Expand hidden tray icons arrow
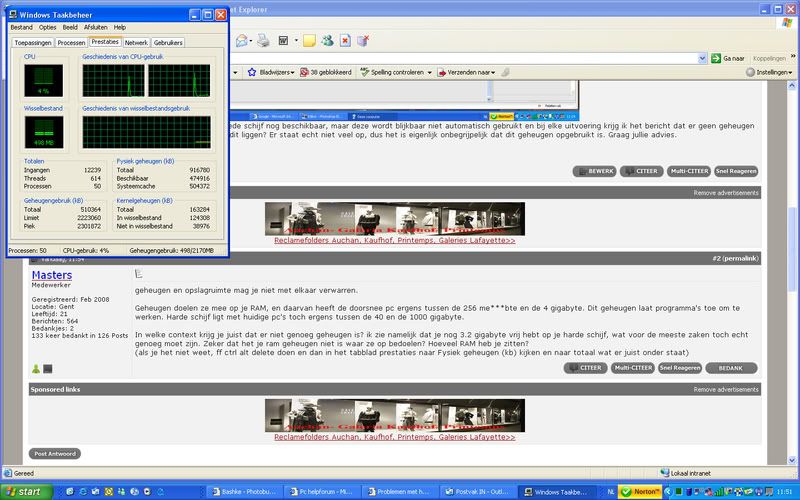Image resolution: width=800 pixels, height=500 pixels. [667, 492]
